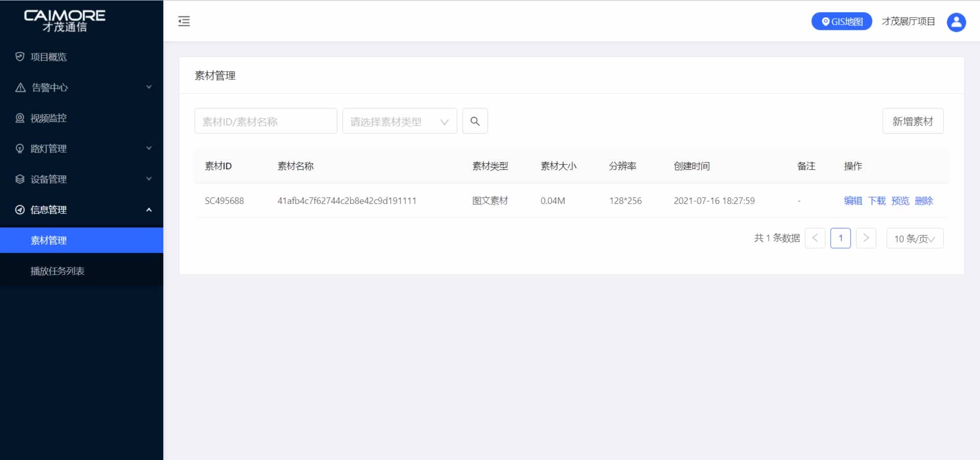Open the 10条/页 page size dropdown
980x460 pixels.
(x=914, y=238)
